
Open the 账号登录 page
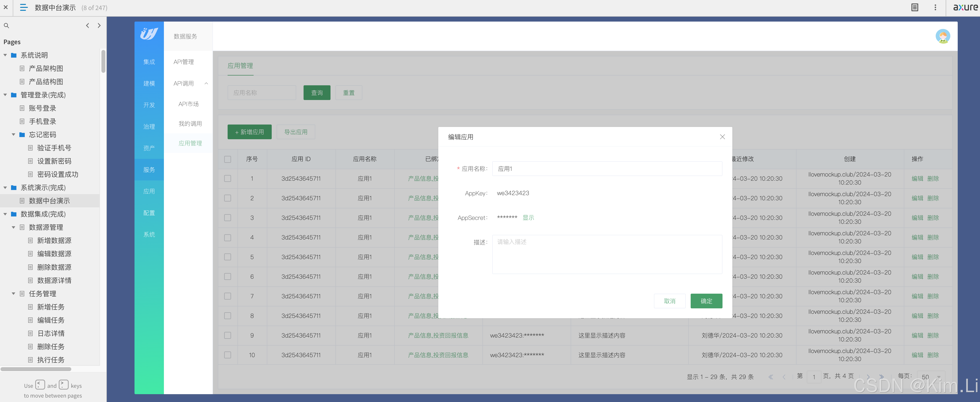tap(42, 108)
